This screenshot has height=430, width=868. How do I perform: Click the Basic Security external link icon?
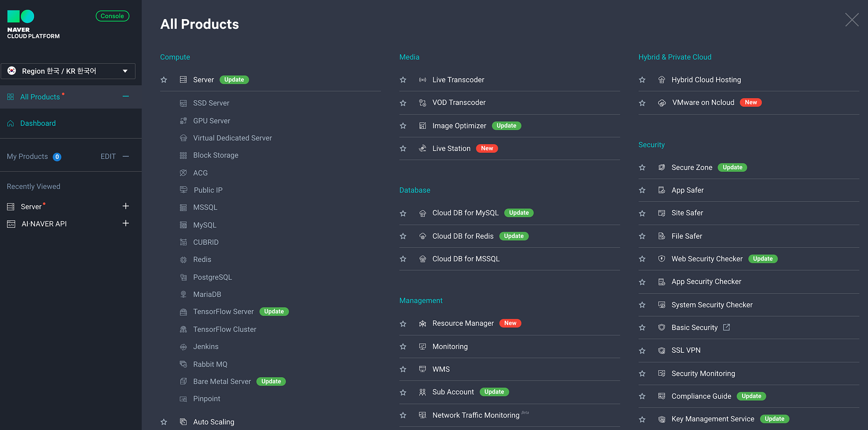727,327
